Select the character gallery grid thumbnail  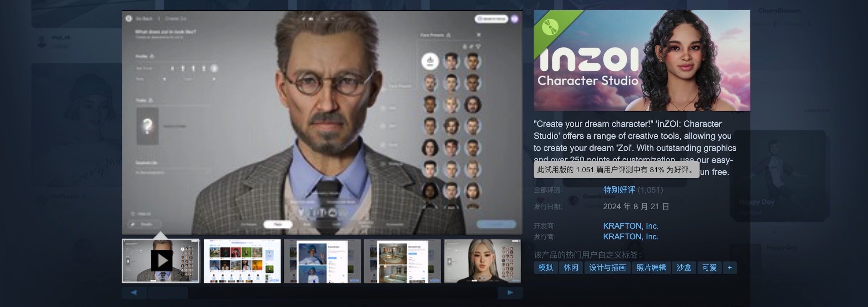point(241,261)
